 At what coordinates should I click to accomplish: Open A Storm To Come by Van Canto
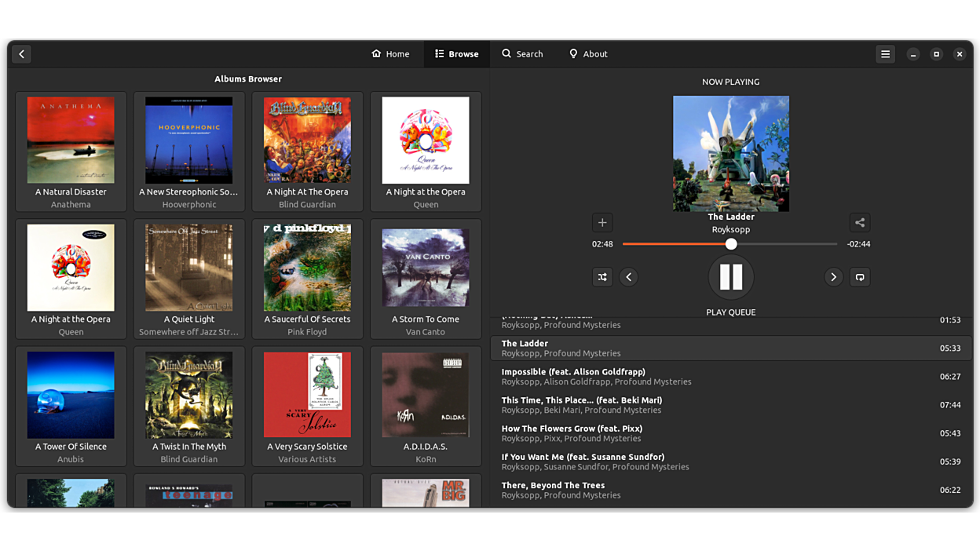point(426,279)
